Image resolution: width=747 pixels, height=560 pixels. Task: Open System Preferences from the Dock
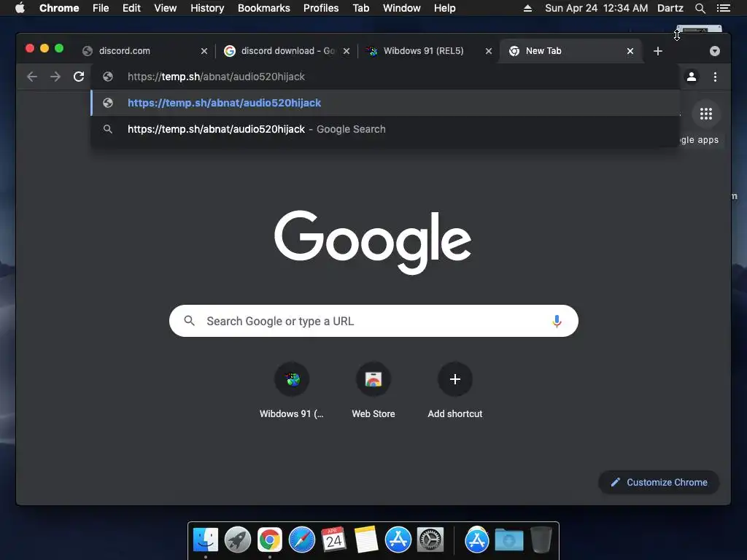[430, 540]
